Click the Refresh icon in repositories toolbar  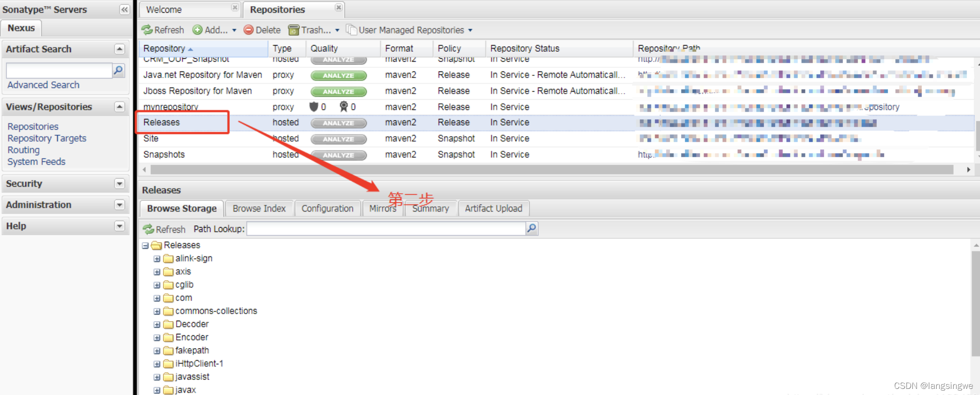point(147,30)
